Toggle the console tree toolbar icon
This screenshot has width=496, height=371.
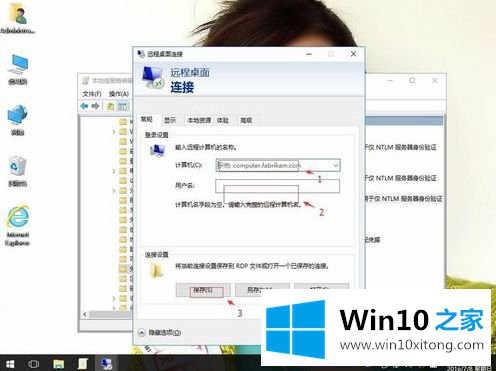123,106
